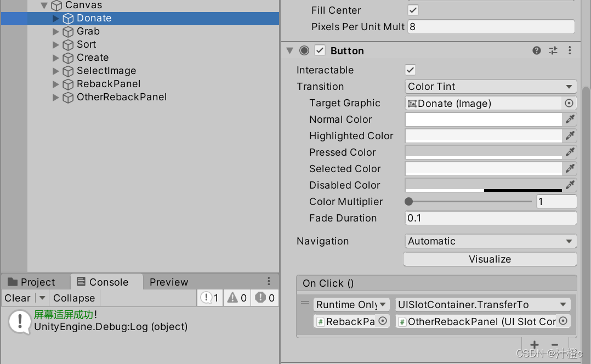591x364 pixels.
Task: Toggle the Collapse console option
Action: click(x=74, y=298)
